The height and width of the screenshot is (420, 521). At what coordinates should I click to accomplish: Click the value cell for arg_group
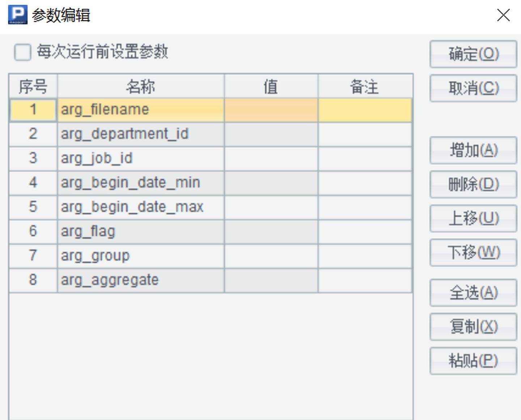[x=271, y=256]
